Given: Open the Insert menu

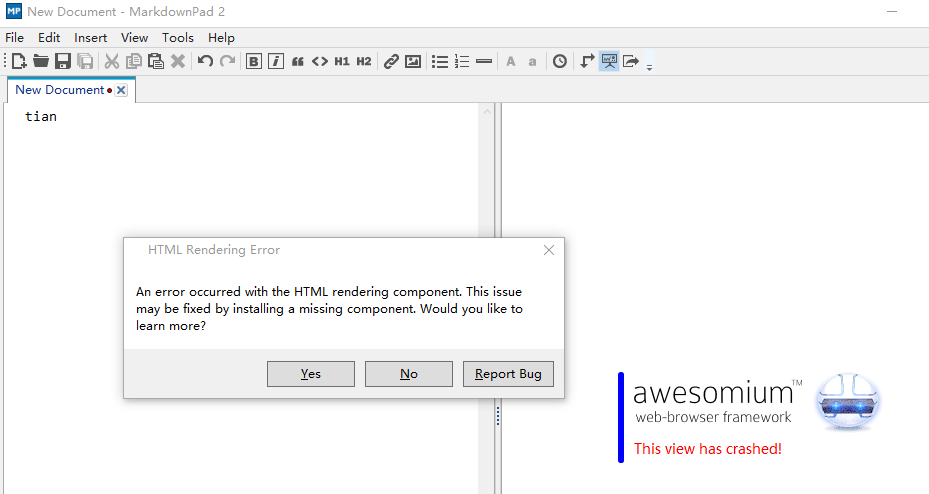Looking at the screenshot, I should (91, 37).
